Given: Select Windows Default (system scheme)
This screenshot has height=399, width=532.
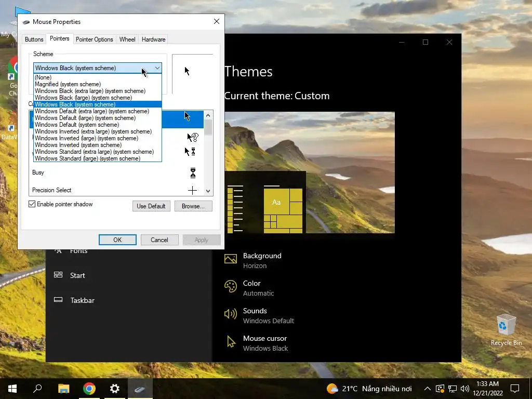Looking at the screenshot, I should [x=98, y=125].
